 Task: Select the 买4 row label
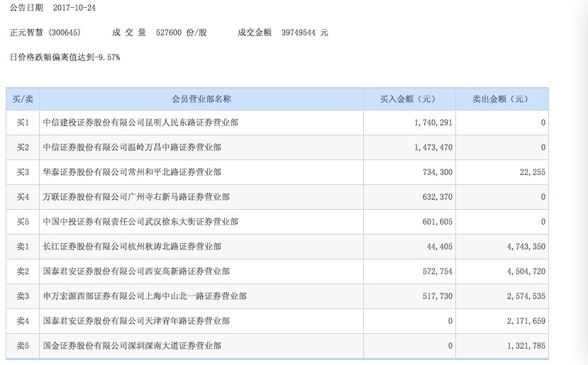23,197
